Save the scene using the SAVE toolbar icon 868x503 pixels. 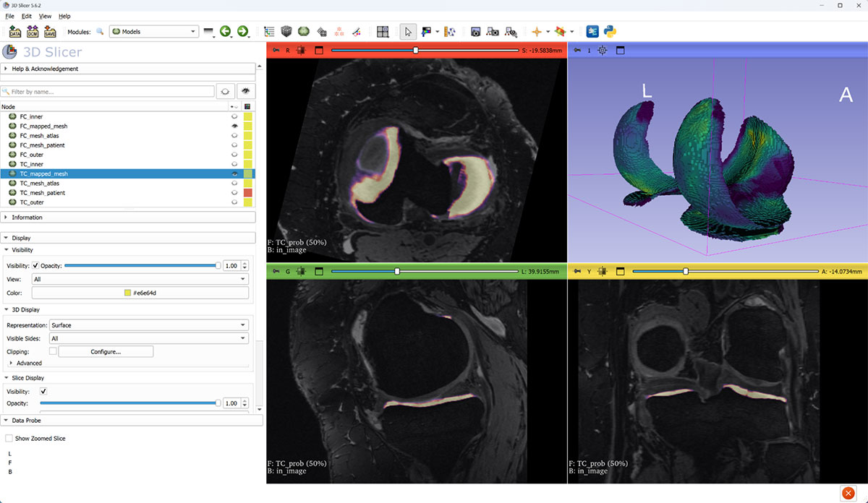coord(48,31)
